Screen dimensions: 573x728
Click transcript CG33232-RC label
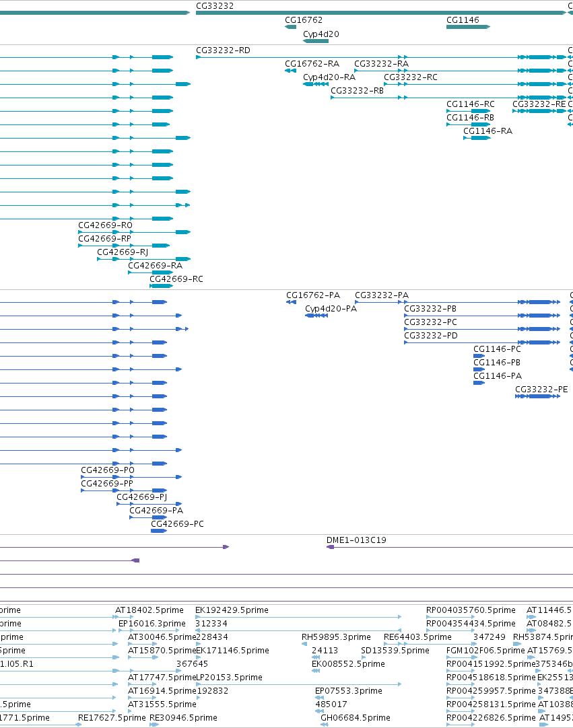tap(410, 77)
